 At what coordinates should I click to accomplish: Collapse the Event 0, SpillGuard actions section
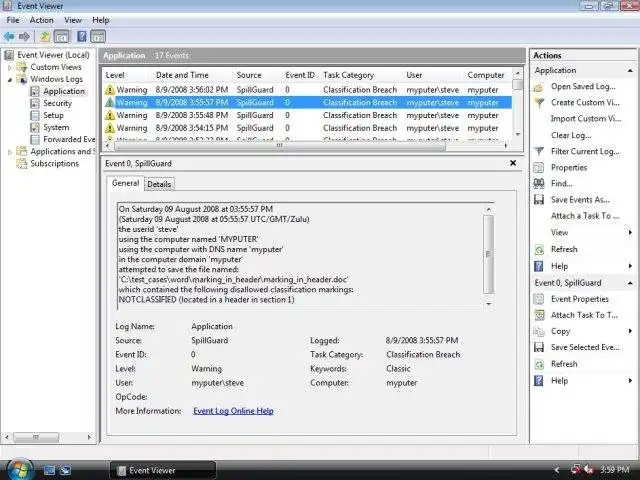click(x=630, y=283)
